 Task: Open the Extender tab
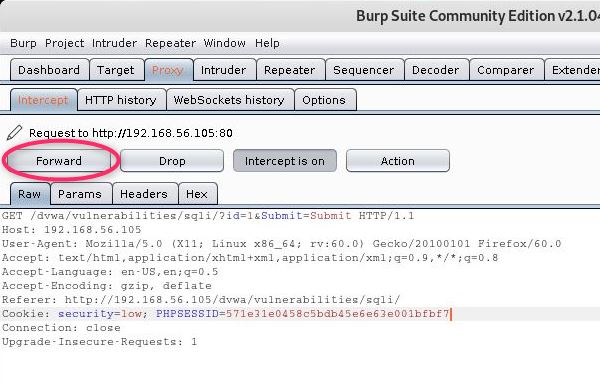[x=573, y=70]
